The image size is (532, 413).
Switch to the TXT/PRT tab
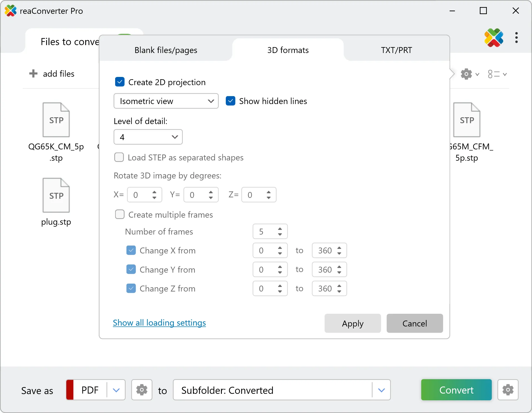coord(397,50)
